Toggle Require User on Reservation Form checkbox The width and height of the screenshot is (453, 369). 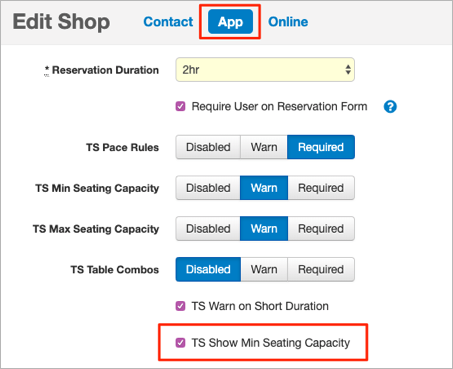(180, 107)
